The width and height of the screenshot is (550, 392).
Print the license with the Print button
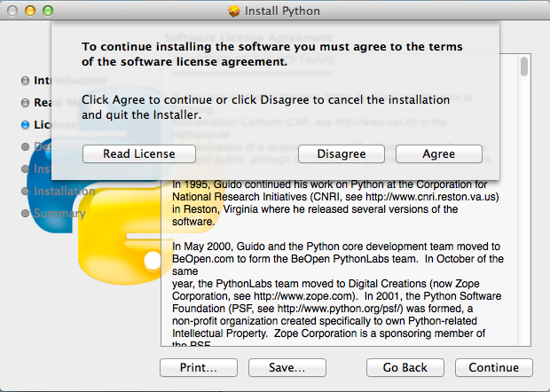(200, 367)
